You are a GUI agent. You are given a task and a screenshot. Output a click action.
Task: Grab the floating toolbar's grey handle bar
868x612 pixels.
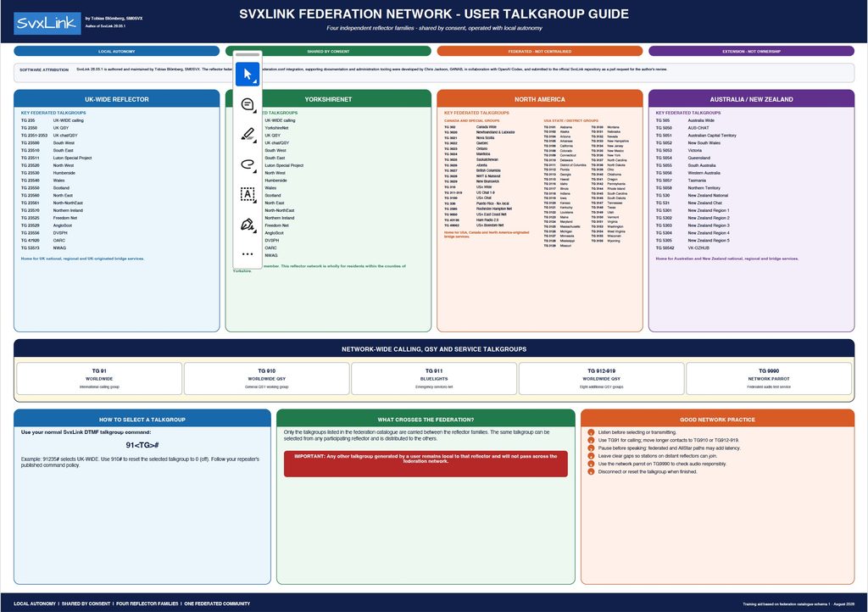pyautogui.click(x=248, y=55)
